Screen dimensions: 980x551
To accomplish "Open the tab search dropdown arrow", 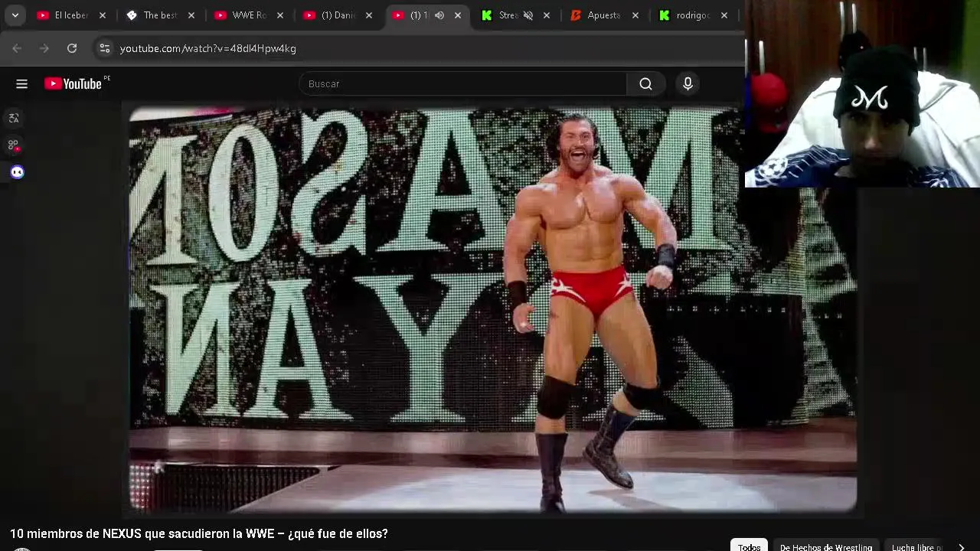I will pyautogui.click(x=15, y=15).
